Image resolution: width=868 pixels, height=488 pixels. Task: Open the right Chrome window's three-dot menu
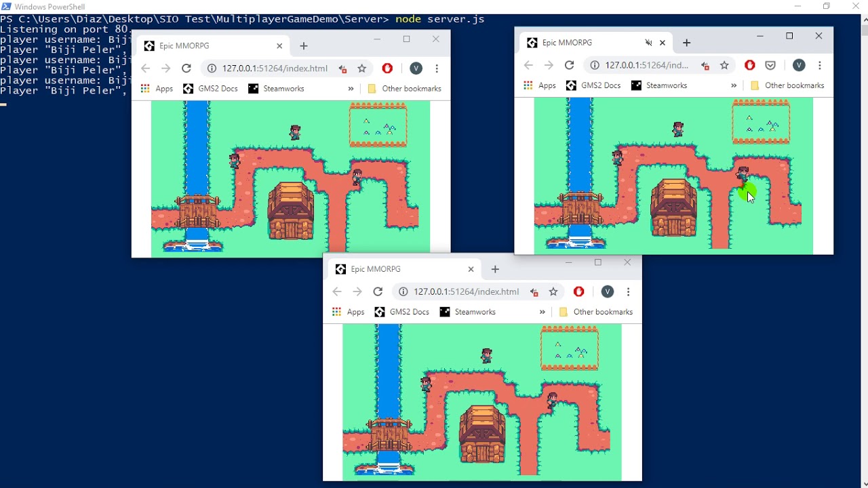click(x=820, y=65)
